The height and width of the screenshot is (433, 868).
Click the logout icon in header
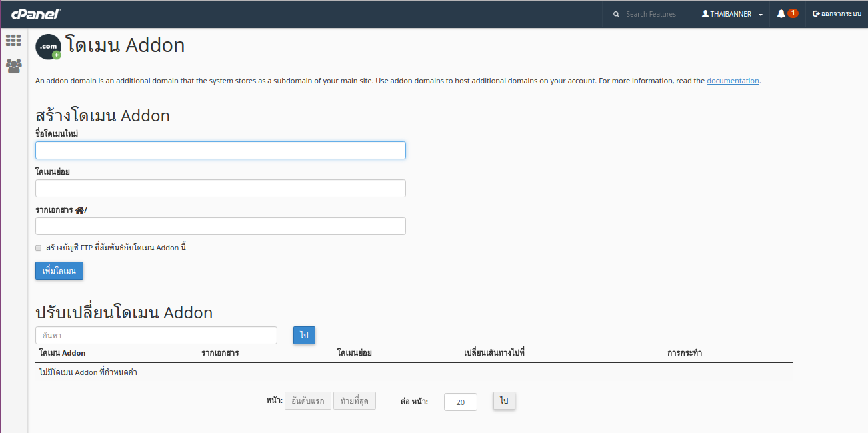[x=816, y=14]
